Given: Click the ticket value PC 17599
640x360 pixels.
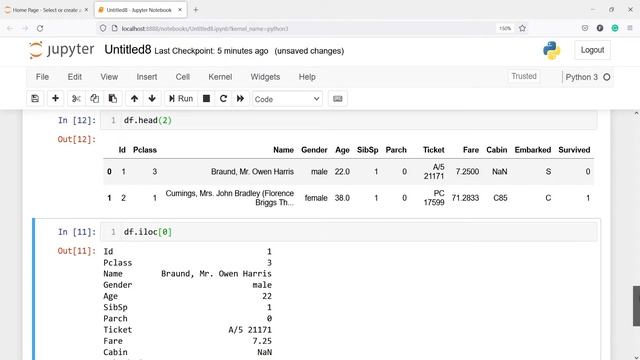Looking at the screenshot, I should click(433, 198).
